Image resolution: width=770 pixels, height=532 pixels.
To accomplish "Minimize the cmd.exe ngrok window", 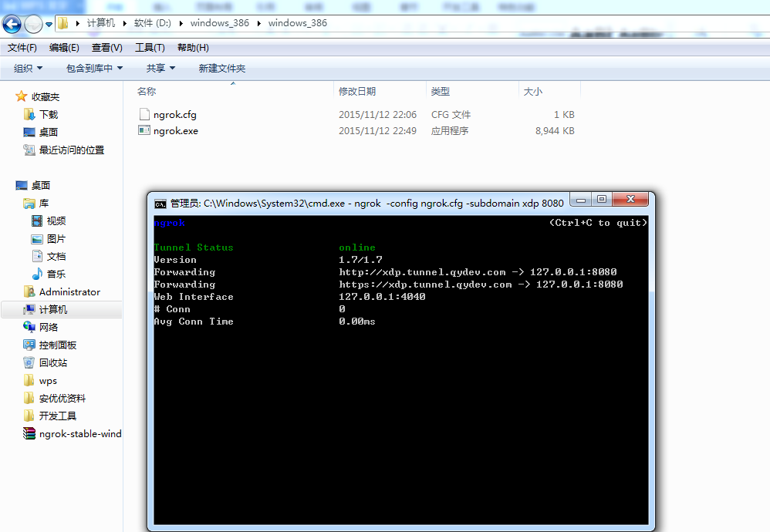I will [x=581, y=200].
